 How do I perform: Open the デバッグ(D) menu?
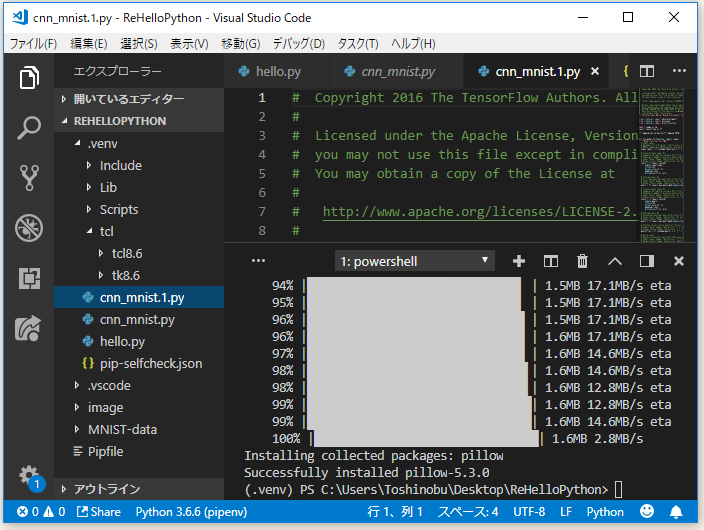[299, 44]
